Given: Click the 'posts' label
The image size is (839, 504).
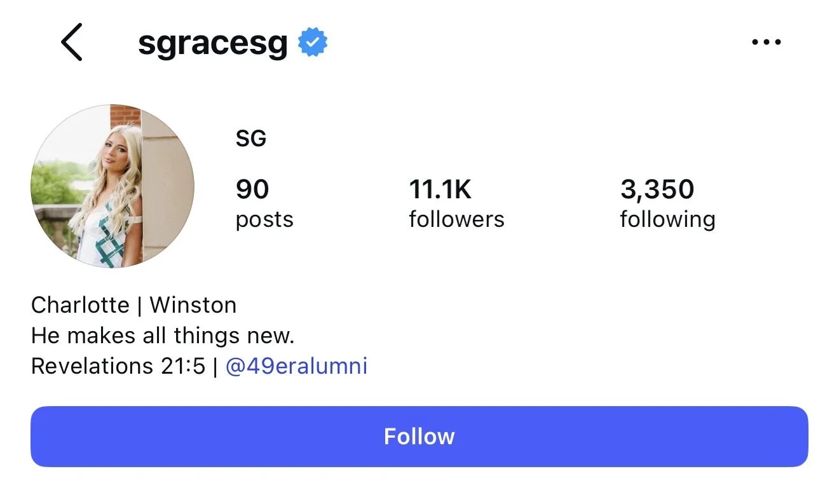Looking at the screenshot, I should 264,220.
